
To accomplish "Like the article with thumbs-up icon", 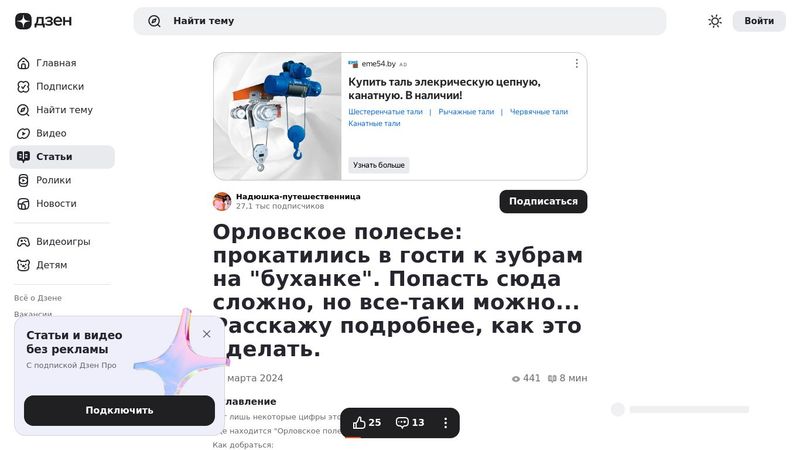I will pos(359,422).
